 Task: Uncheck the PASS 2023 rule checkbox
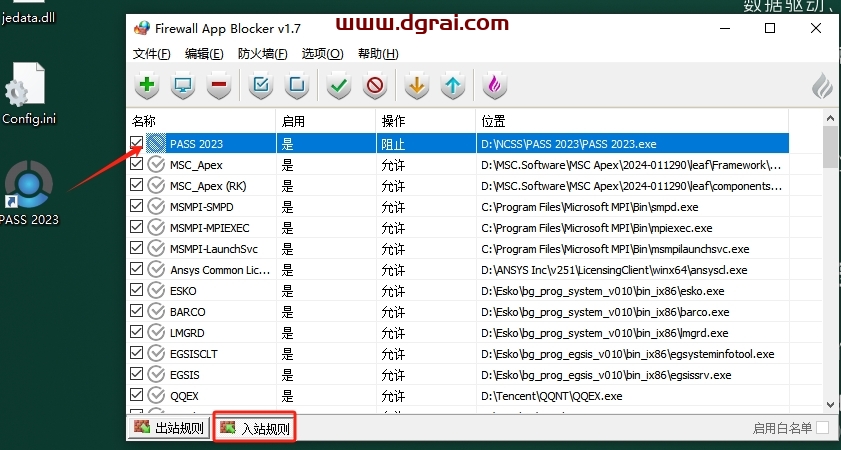pyautogui.click(x=137, y=143)
